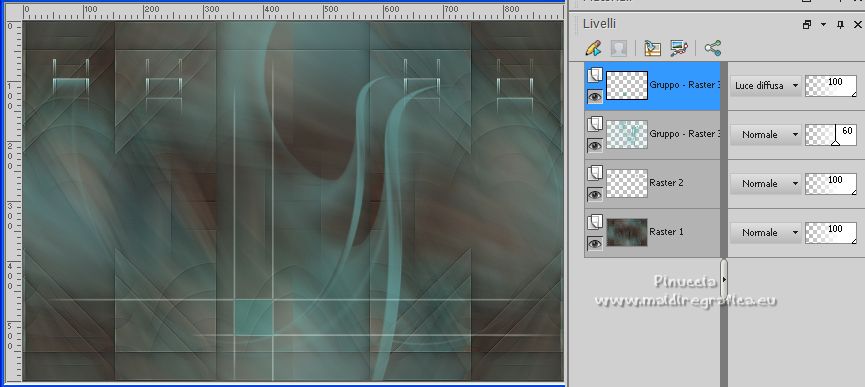The height and width of the screenshot is (387, 865).
Task: Open blend mode dropdown for Raster 2
Action: [766, 184]
